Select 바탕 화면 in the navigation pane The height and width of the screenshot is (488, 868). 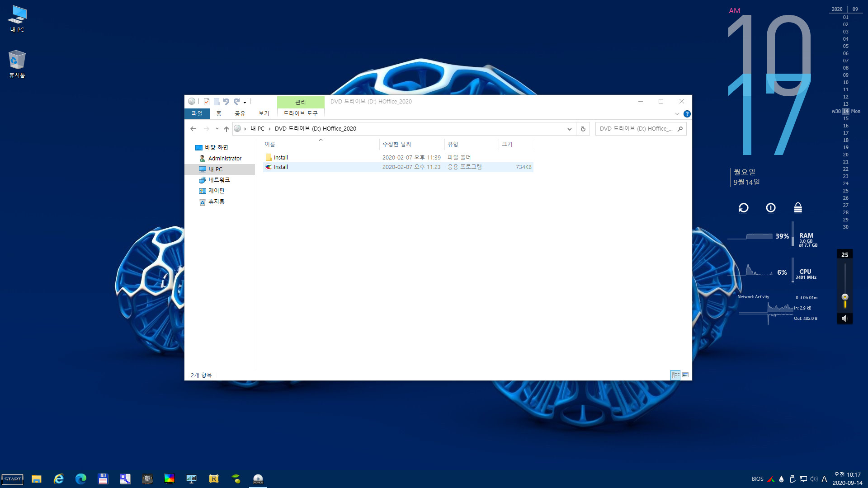coord(217,147)
